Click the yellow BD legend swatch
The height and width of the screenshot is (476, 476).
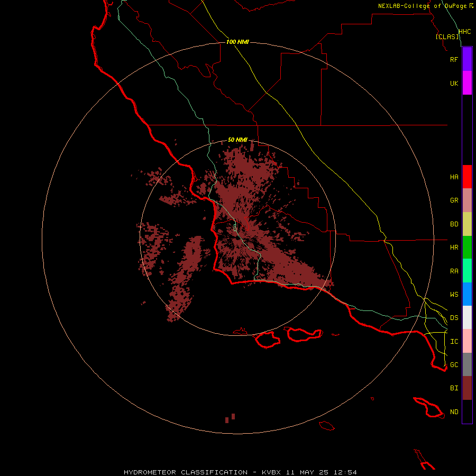coord(467,224)
